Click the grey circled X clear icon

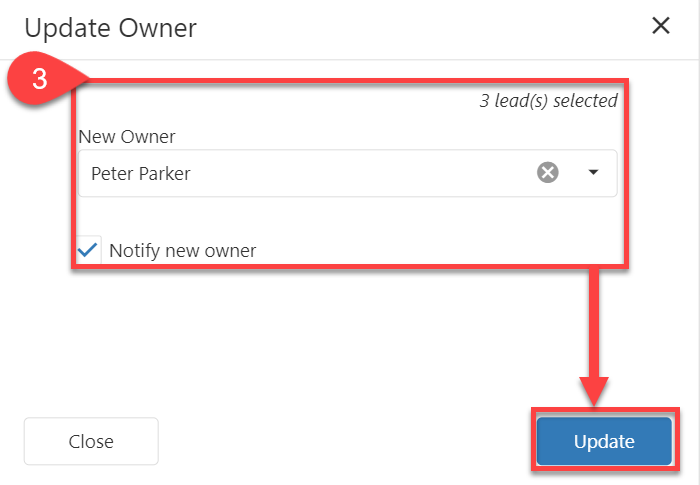(x=548, y=173)
